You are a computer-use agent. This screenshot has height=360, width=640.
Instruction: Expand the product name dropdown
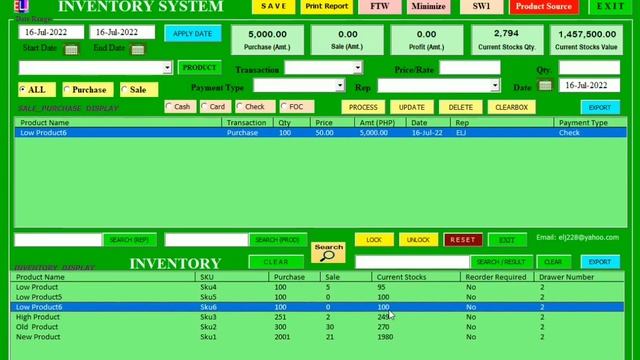pyautogui.click(x=167, y=68)
